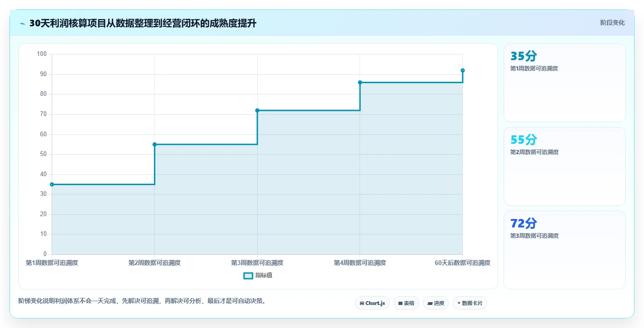
Task: Select the 进度 chip
Action: click(x=436, y=303)
